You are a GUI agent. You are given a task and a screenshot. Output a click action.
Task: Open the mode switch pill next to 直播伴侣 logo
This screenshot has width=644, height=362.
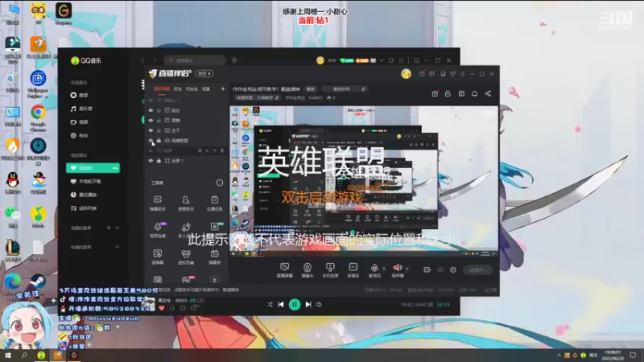(x=204, y=74)
